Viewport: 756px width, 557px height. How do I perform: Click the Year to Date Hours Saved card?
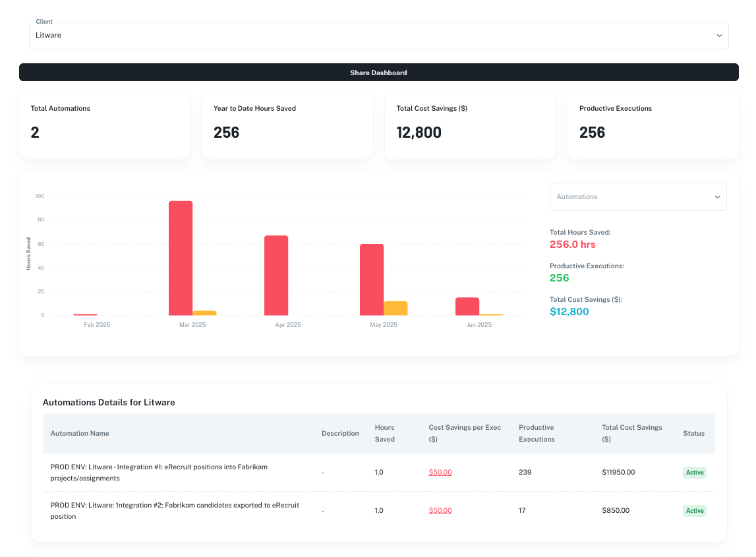(287, 125)
